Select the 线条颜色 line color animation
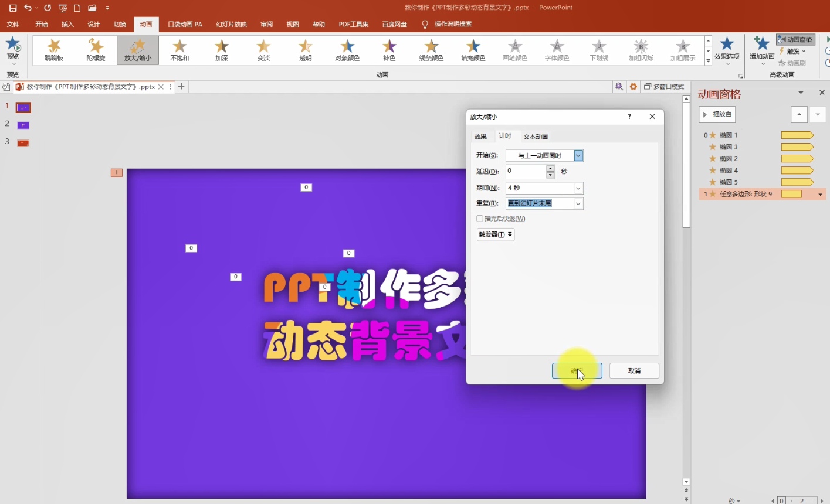The image size is (830, 504). click(431, 50)
